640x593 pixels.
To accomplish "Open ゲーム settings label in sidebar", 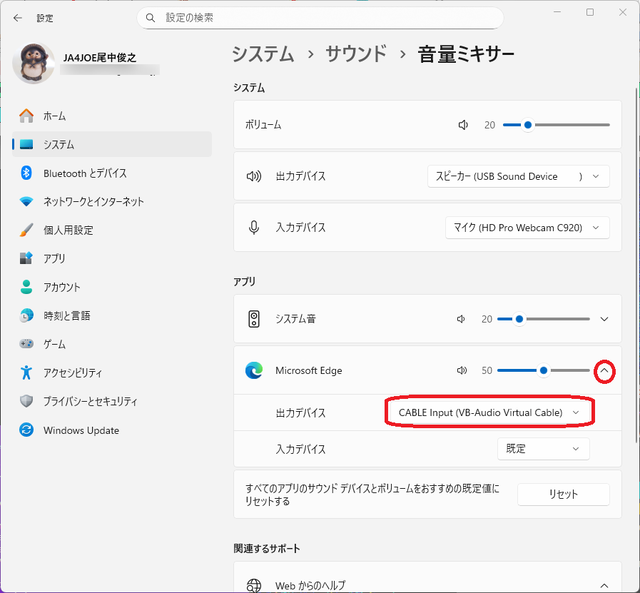I will [55, 344].
